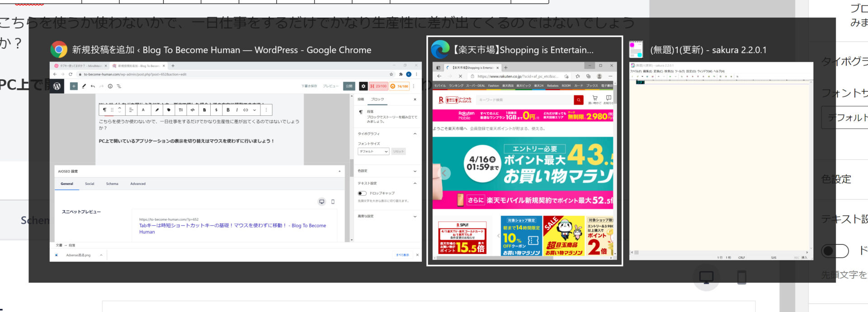Click the black settings gear in WordPress editor
Viewport: 868px width, 312px height.
[x=363, y=86]
